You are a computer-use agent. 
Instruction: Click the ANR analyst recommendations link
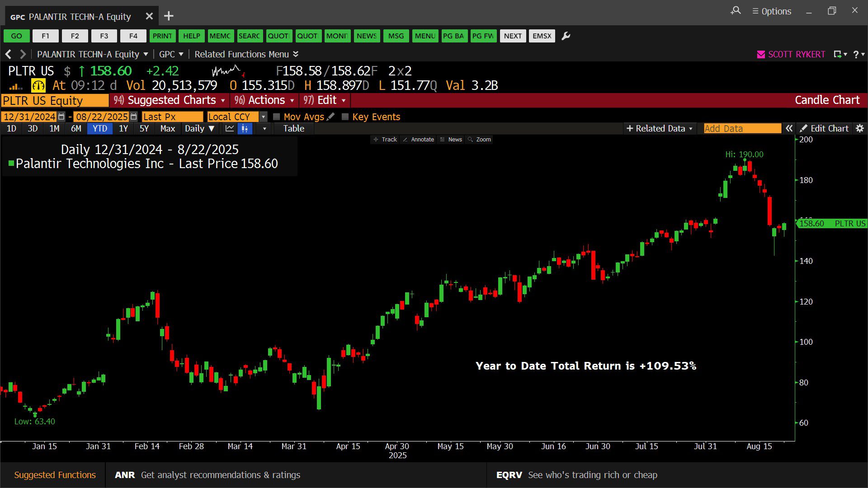click(208, 475)
